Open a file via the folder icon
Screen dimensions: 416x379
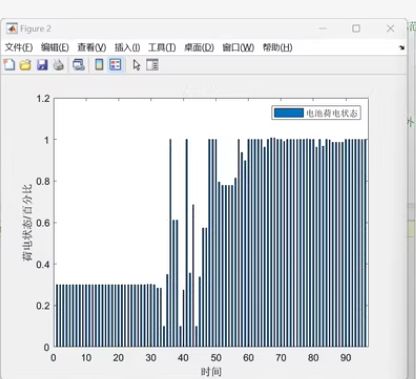point(25,65)
